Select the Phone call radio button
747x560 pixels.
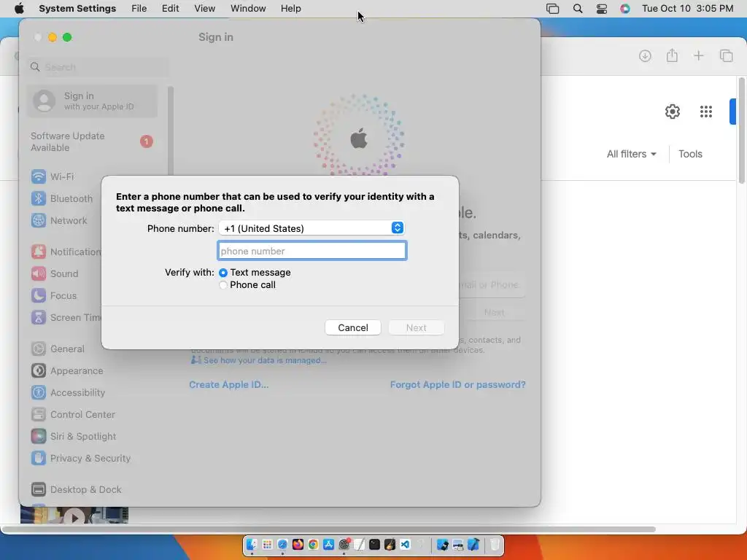[x=223, y=285]
